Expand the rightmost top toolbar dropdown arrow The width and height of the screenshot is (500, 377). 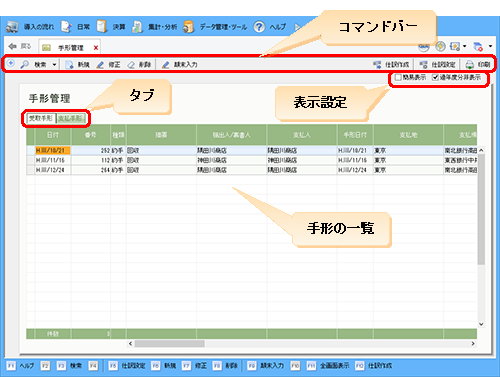(490, 46)
